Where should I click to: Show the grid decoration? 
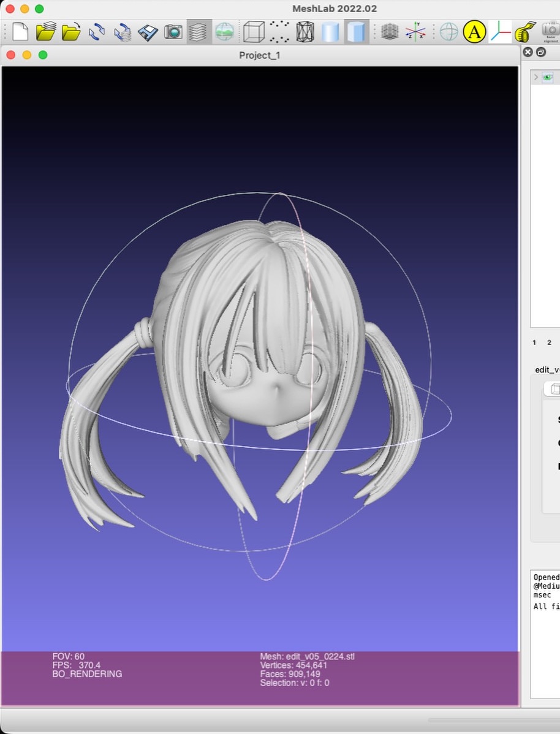coord(390,32)
